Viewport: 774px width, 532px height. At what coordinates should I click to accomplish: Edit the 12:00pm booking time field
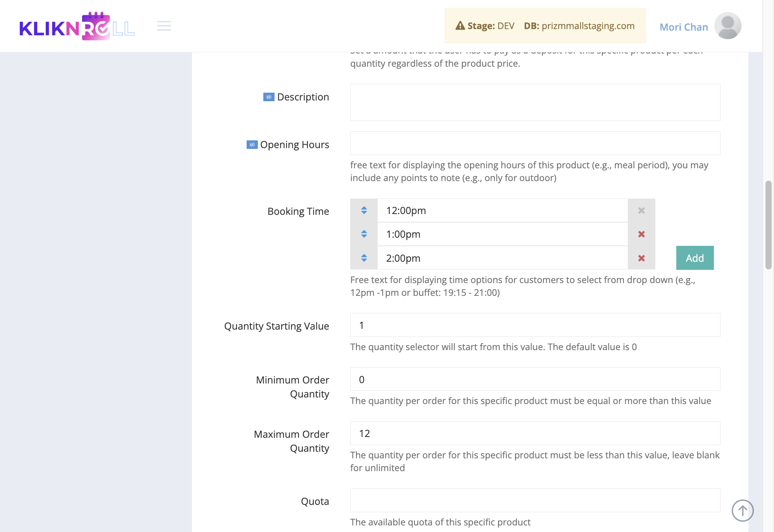tap(503, 211)
